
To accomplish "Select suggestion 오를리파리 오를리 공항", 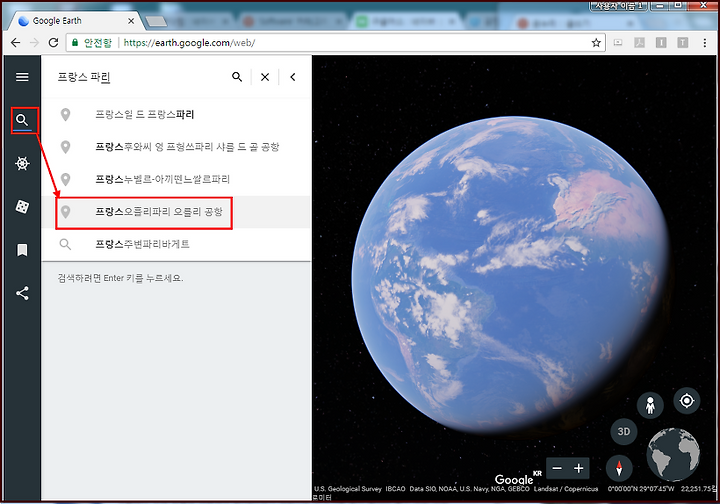I will 176,212.
